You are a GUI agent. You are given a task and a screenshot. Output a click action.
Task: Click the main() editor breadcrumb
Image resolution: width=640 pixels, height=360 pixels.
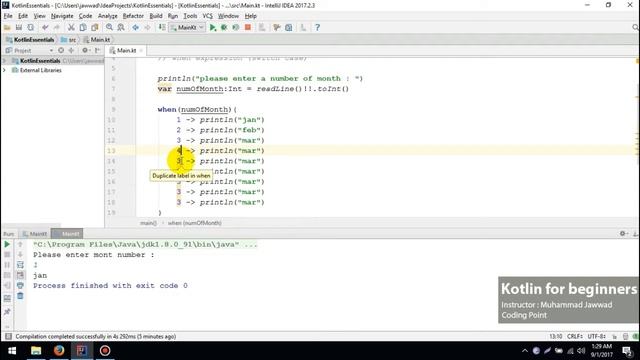click(148, 223)
